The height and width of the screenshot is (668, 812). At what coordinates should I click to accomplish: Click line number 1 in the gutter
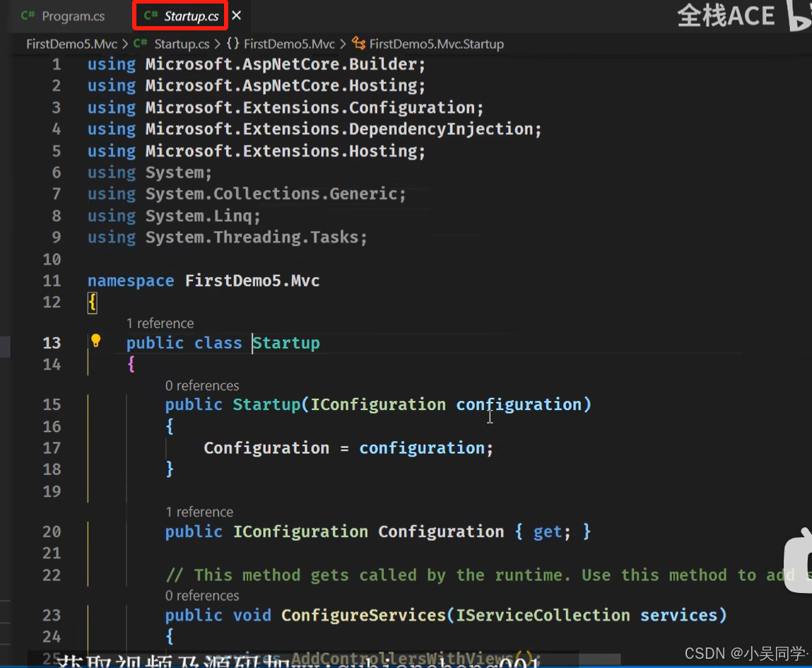(57, 64)
